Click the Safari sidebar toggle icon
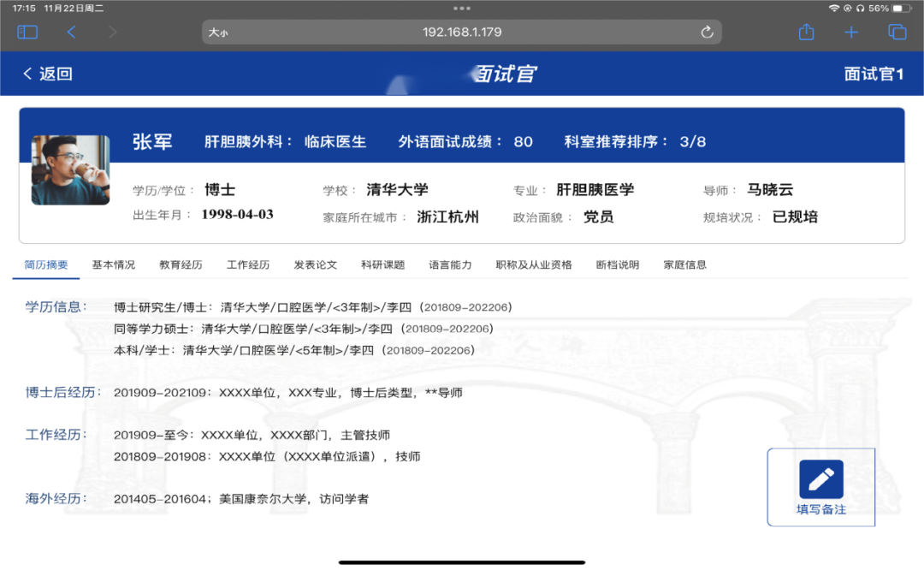 click(27, 33)
